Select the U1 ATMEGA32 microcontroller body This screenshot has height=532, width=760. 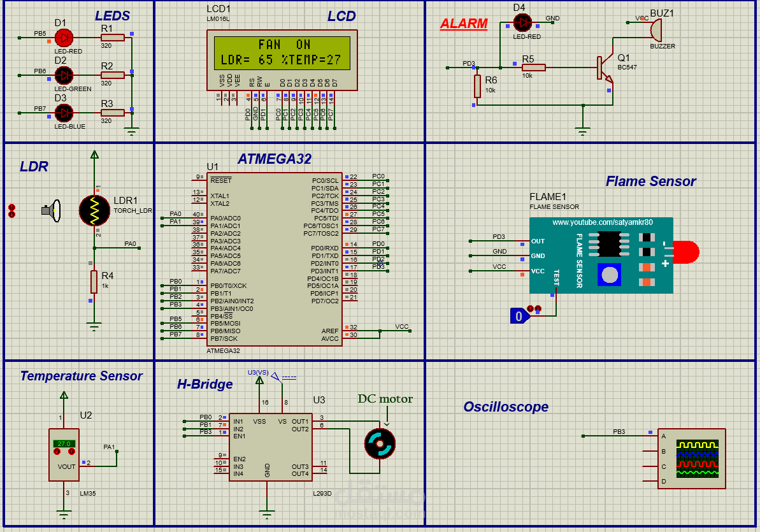[x=275, y=259]
